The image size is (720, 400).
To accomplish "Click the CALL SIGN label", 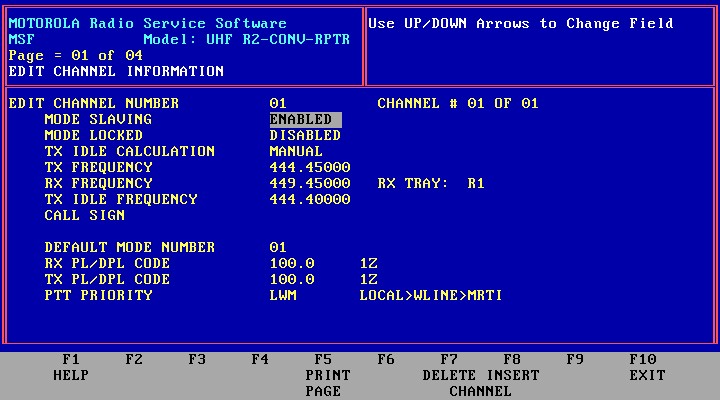I will tap(84, 215).
